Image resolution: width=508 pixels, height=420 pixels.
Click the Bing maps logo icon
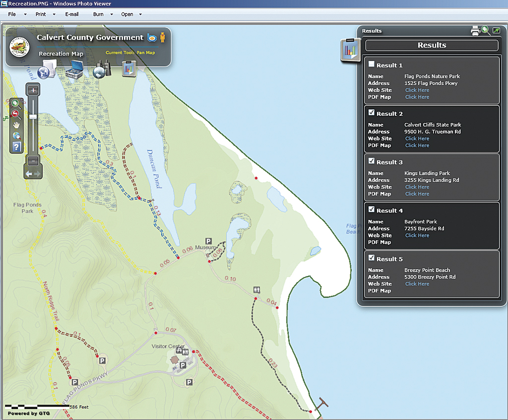point(152,38)
